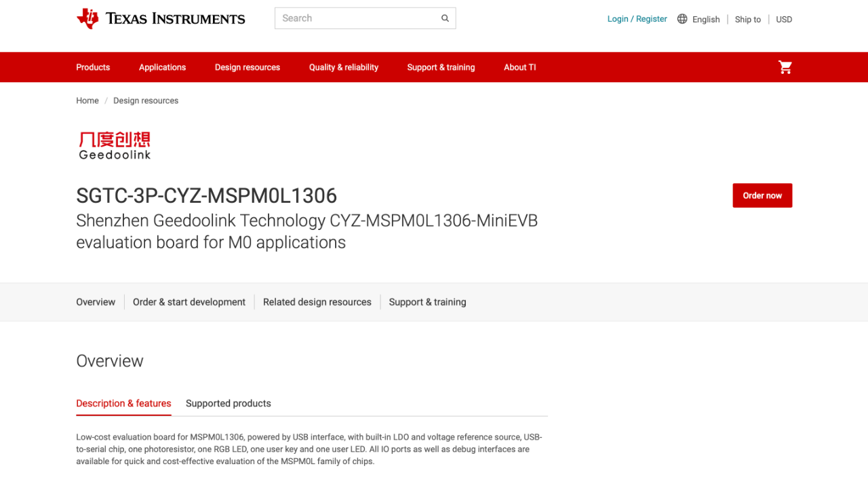Viewport: 868px width, 479px height.
Task: Click the globe language icon
Action: [682, 19]
